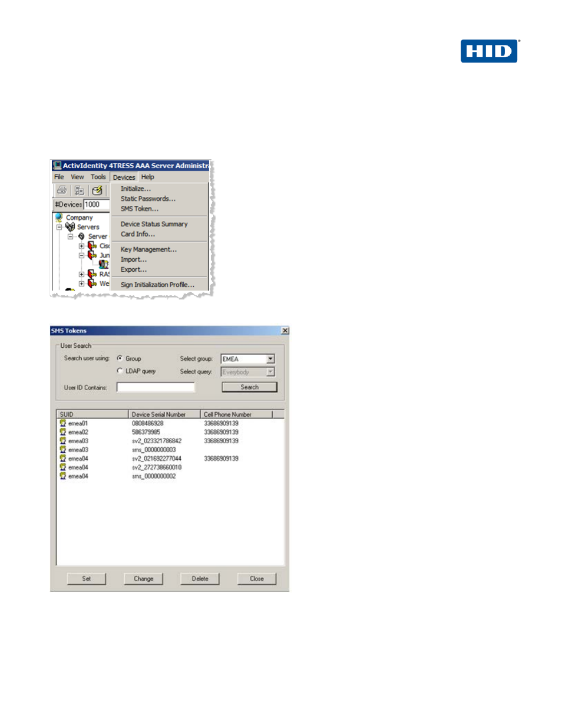Click the Server cube icon in tree
The image size is (562, 728).
tap(81, 236)
